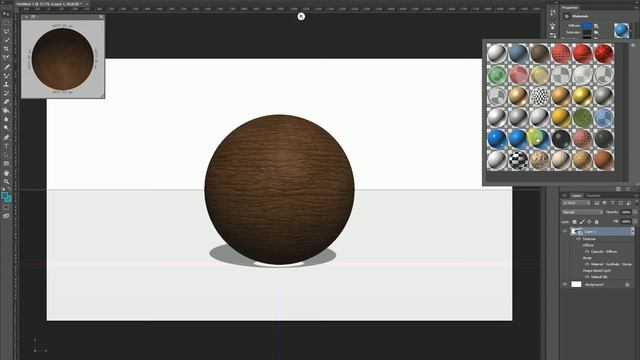Toggle lock transparent pixels

click(574, 222)
